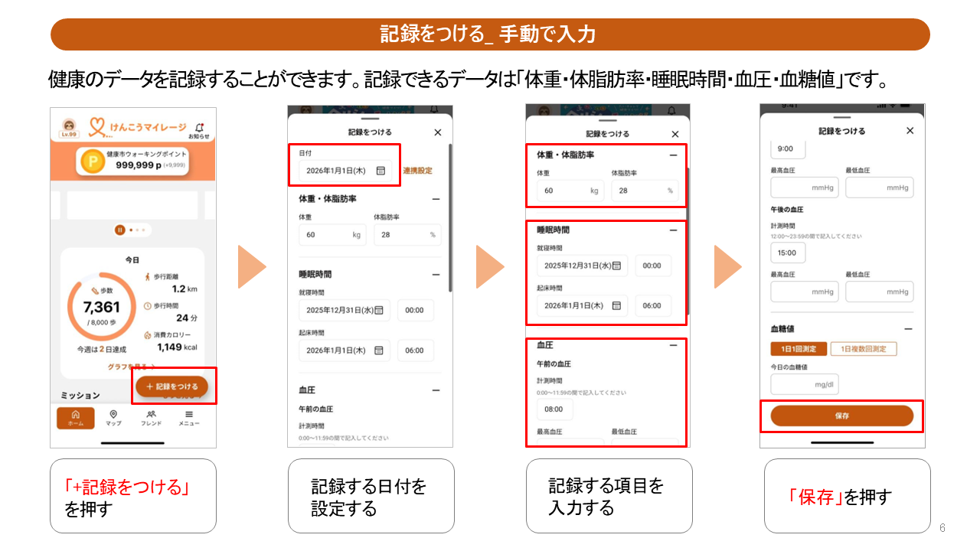Open the 連携設定 link
The width and height of the screenshot is (980, 551).
417,171
